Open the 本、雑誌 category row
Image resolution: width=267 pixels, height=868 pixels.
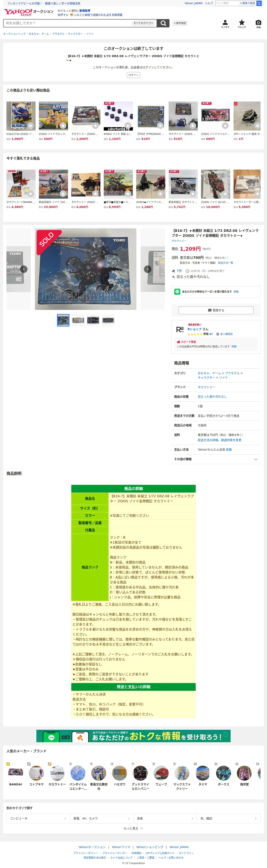pos(229,818)
